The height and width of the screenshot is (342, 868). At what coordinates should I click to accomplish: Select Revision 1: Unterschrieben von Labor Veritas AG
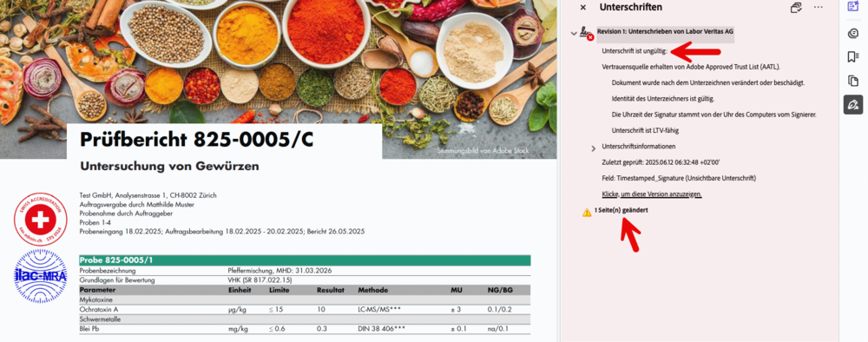666,31
